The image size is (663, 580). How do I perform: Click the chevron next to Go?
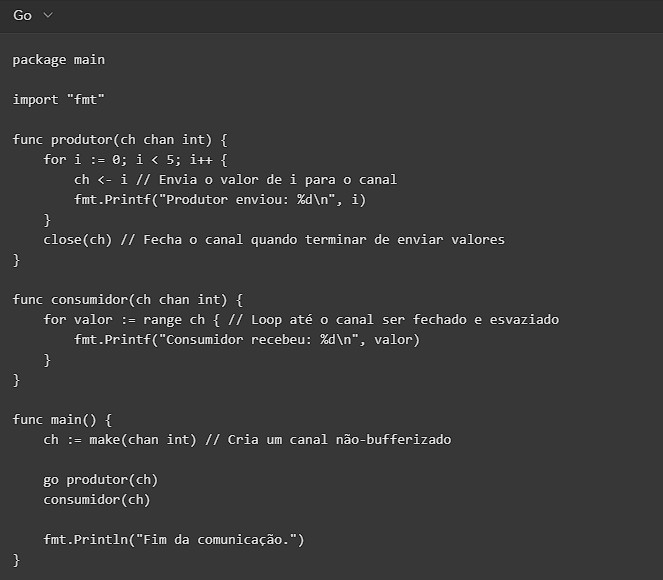[x=48, y=16]
